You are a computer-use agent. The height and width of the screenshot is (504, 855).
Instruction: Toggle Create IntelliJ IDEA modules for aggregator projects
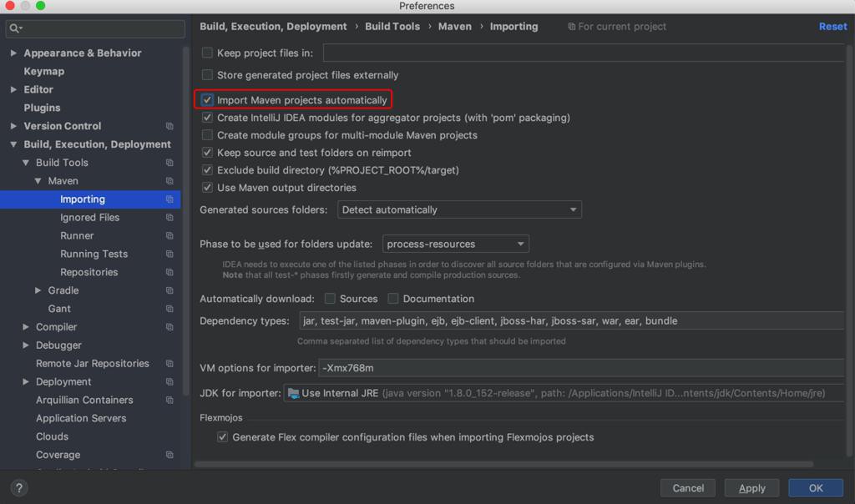207,117
